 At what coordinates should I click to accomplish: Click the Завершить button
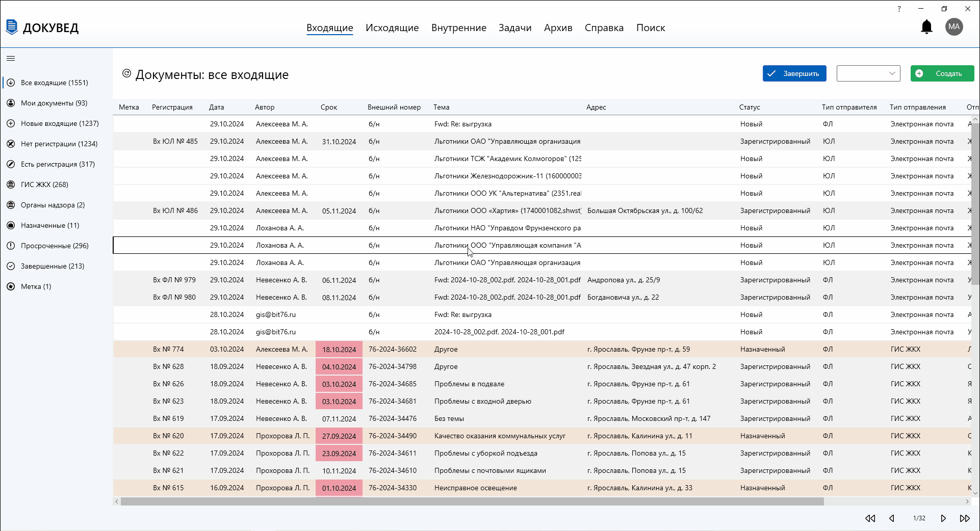(794, 73)
